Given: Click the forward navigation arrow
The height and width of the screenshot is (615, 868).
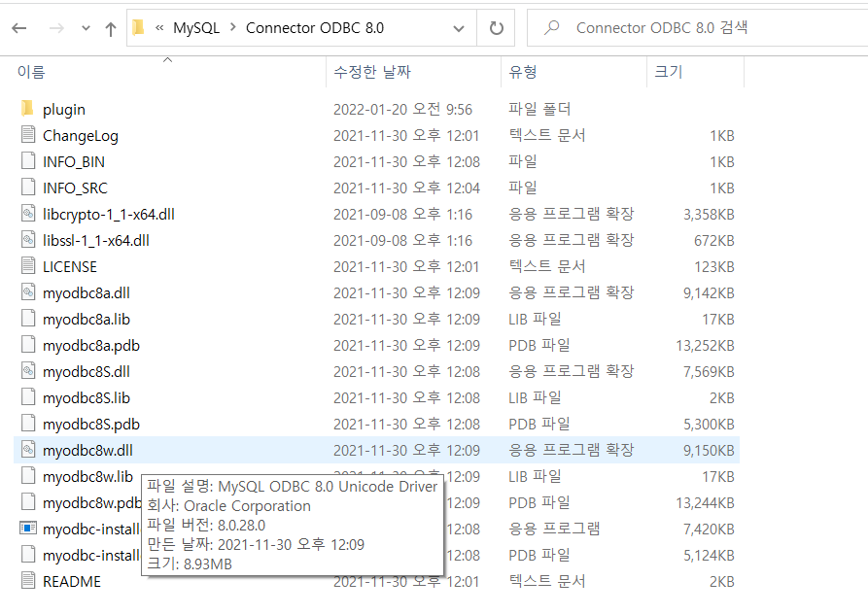Looking at the screenshot, I should pyautogui.click(x=56, y=28).
